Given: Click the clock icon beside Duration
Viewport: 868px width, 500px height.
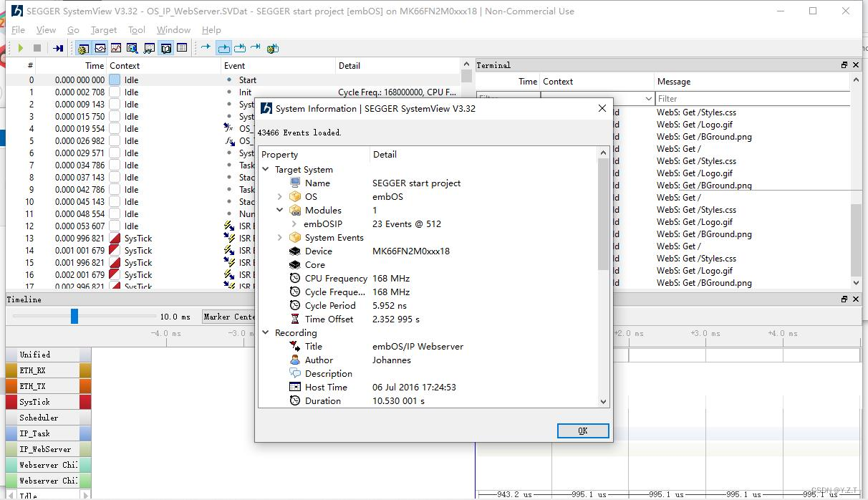Looking at the screenshot, I should point(295,401).
